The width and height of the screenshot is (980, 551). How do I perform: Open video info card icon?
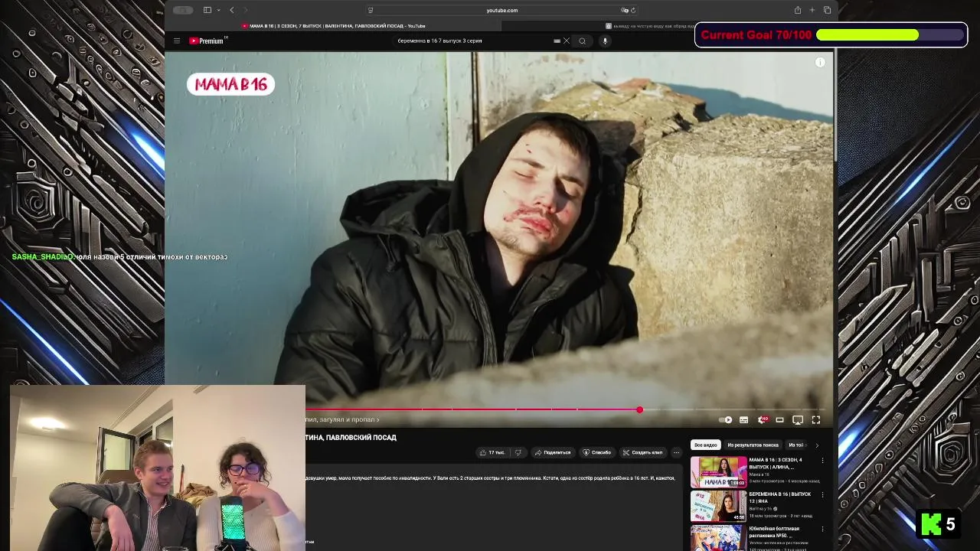820,63
